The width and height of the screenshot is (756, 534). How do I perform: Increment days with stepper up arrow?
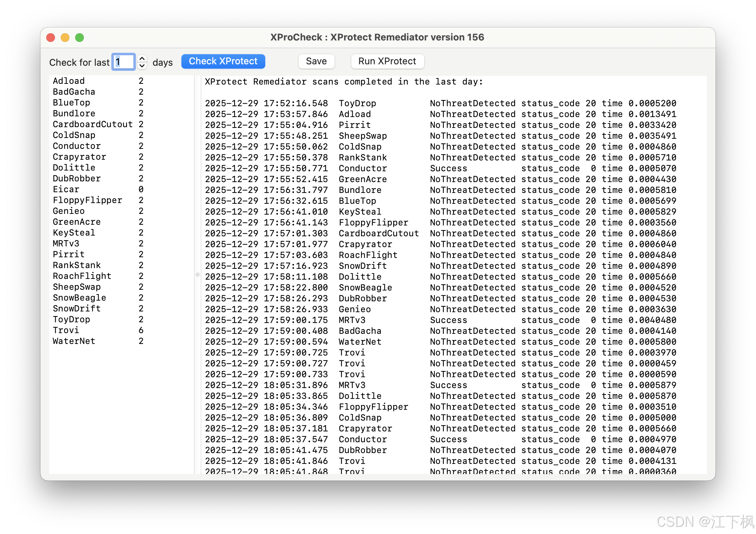(142, 58)
